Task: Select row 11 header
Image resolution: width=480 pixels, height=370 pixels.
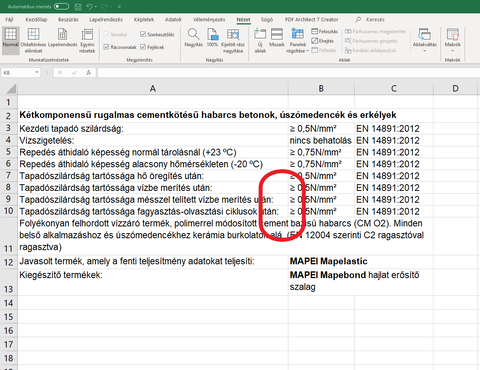Action: [x=9, y=235]
